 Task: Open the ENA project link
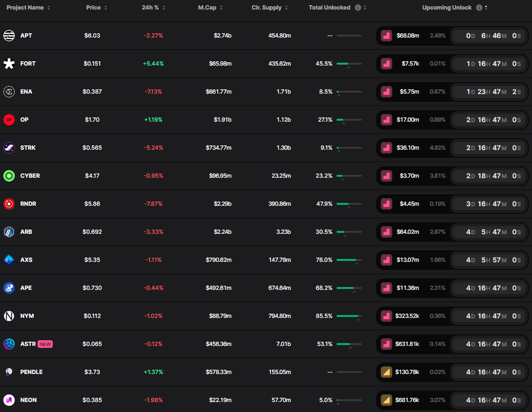(x=26, y=92)
